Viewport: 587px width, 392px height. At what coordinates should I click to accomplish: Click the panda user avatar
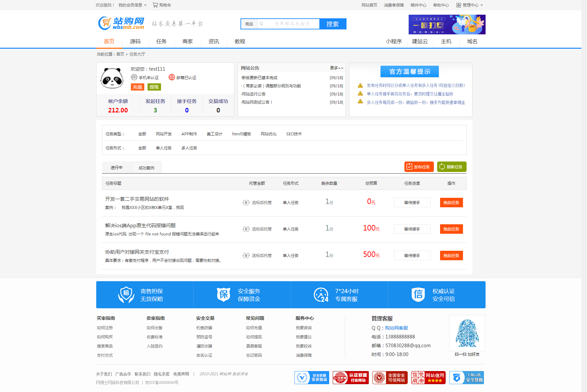pos(112,78)
